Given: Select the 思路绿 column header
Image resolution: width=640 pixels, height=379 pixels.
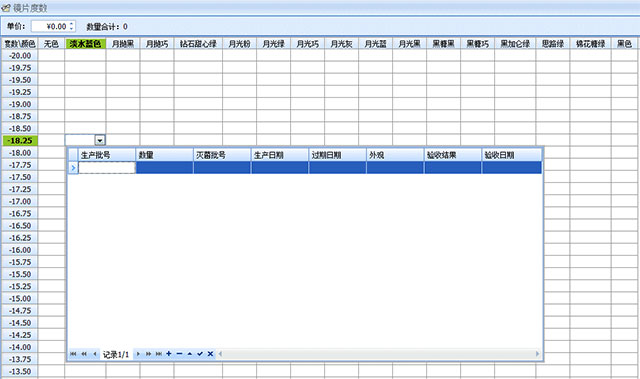Looking at the screenshot, I should (553, 44).
